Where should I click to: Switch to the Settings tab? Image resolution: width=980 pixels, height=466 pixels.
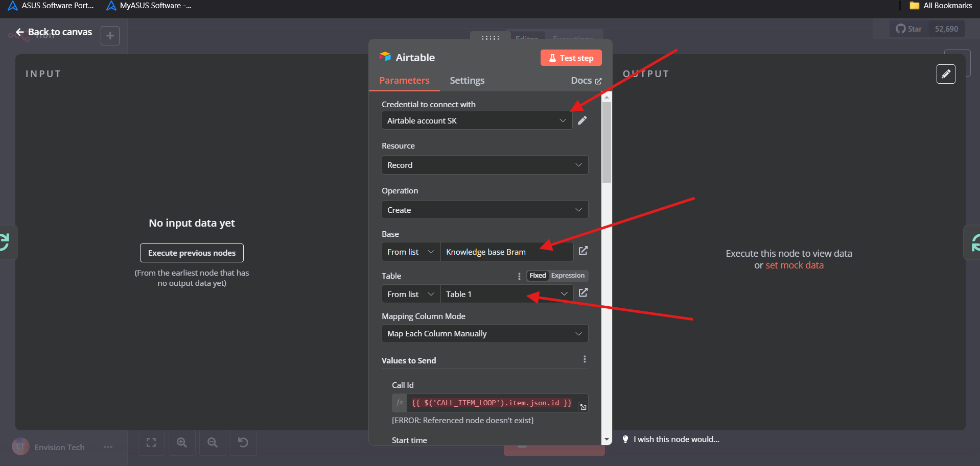pyautogui.click(x=466, y=81)
